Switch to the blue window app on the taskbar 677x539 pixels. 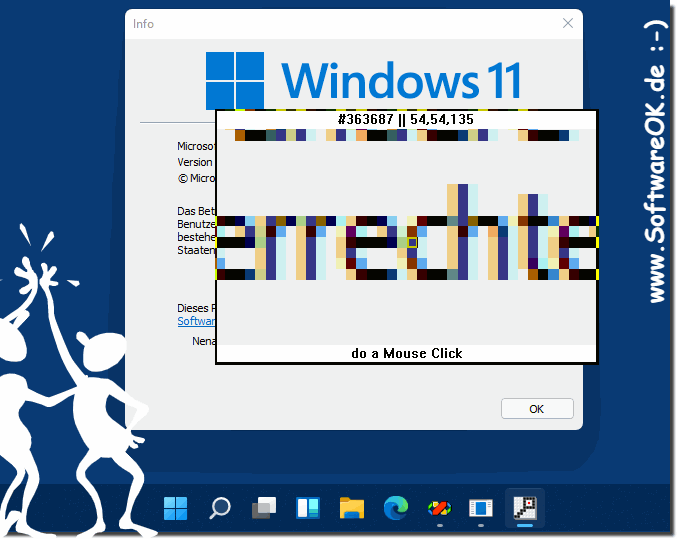coord(481,508)
